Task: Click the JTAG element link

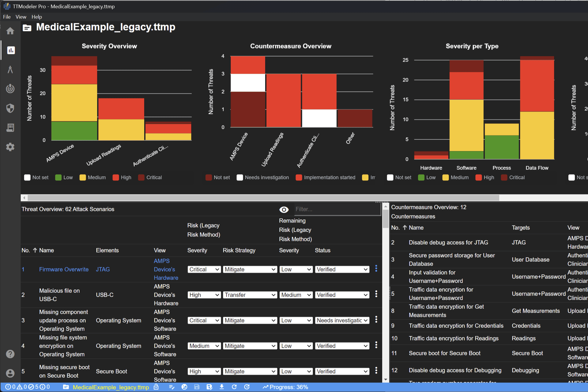Action: [103, 269]
